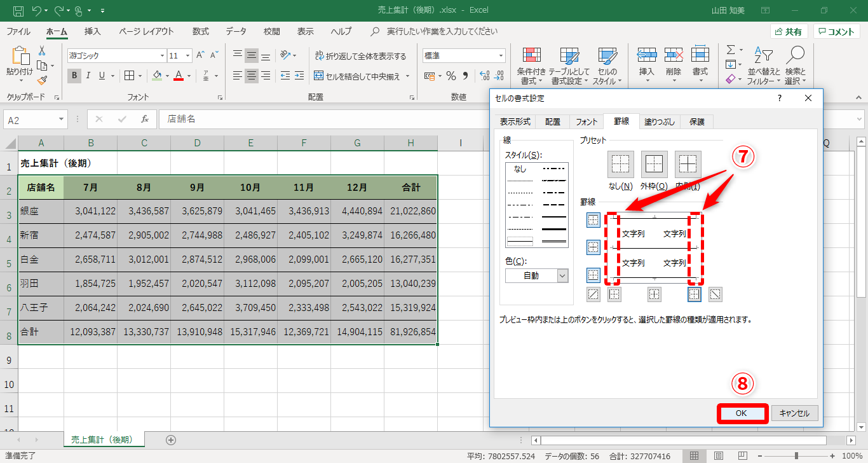Toggle the Bold button
The width and height of the screenshot is (868, 463).
74,76
